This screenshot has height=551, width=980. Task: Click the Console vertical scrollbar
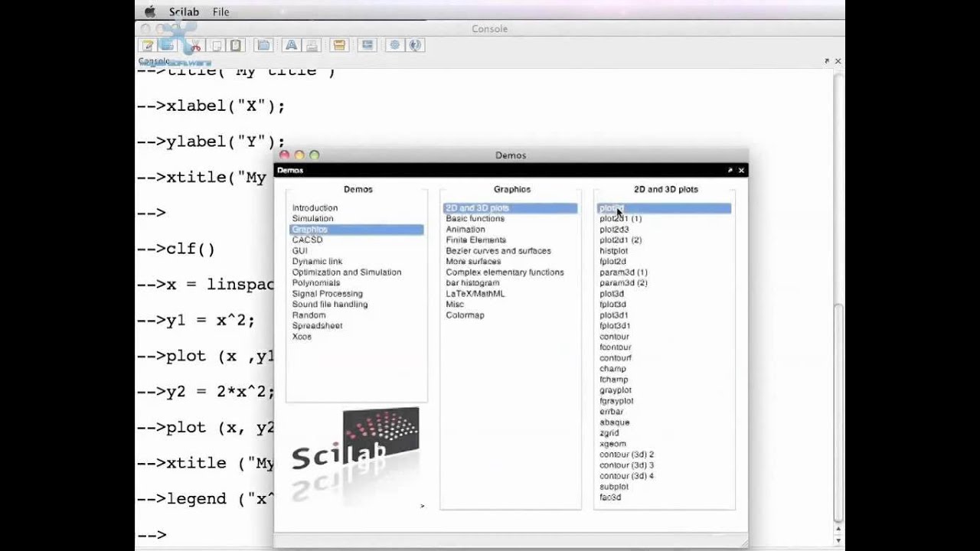click(x=838, y=413)
